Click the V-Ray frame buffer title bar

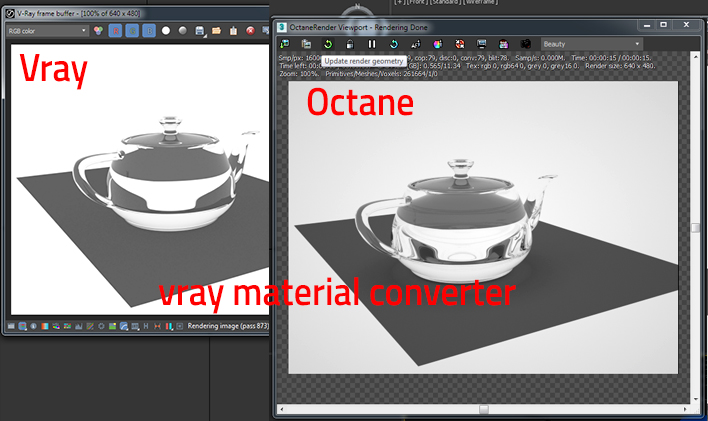point(135,13)
